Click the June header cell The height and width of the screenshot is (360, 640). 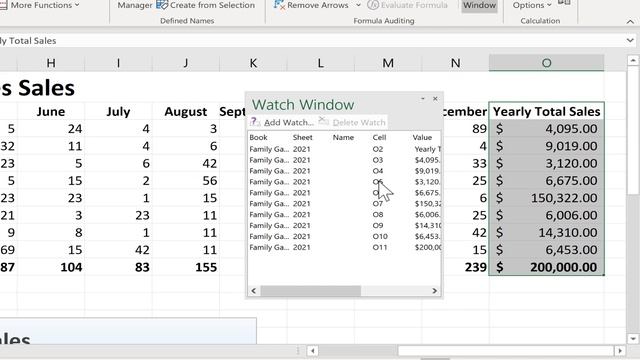pyautogui.click(x=51, y=111)
